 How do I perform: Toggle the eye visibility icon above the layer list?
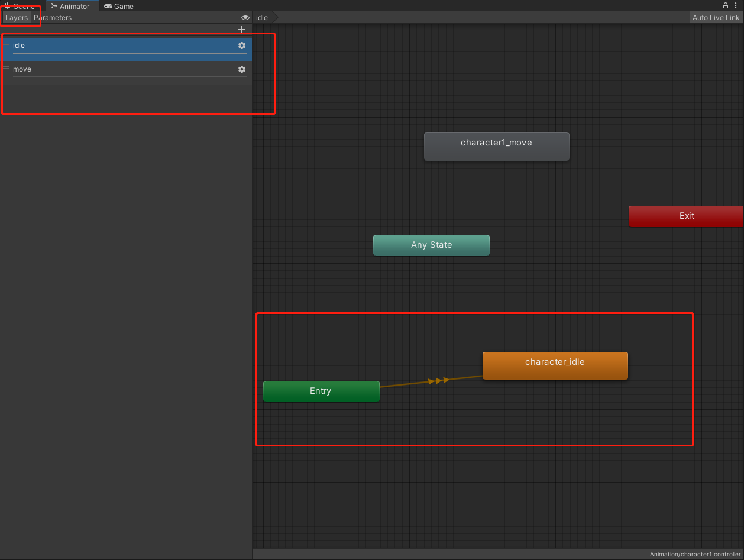245,17
